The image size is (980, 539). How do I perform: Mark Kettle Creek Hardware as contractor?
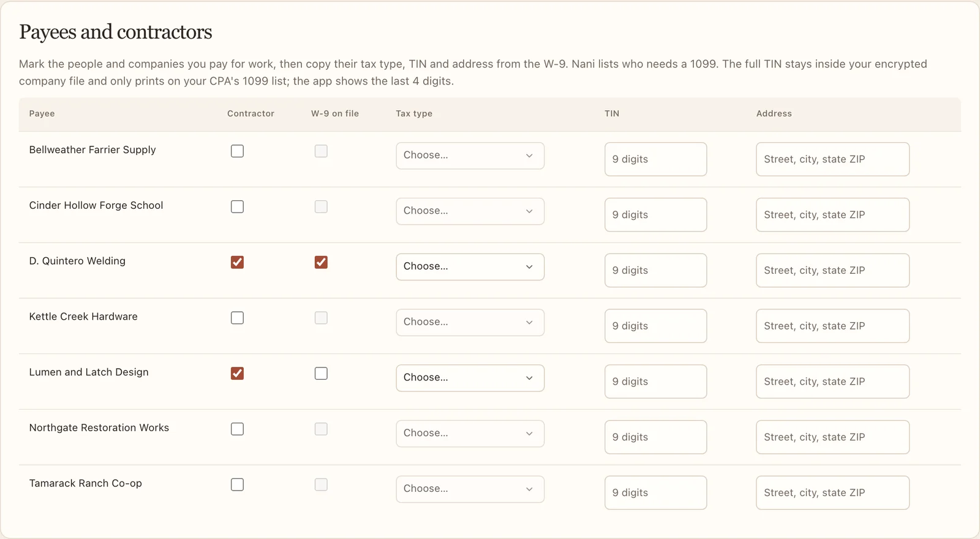click(237, 318)
